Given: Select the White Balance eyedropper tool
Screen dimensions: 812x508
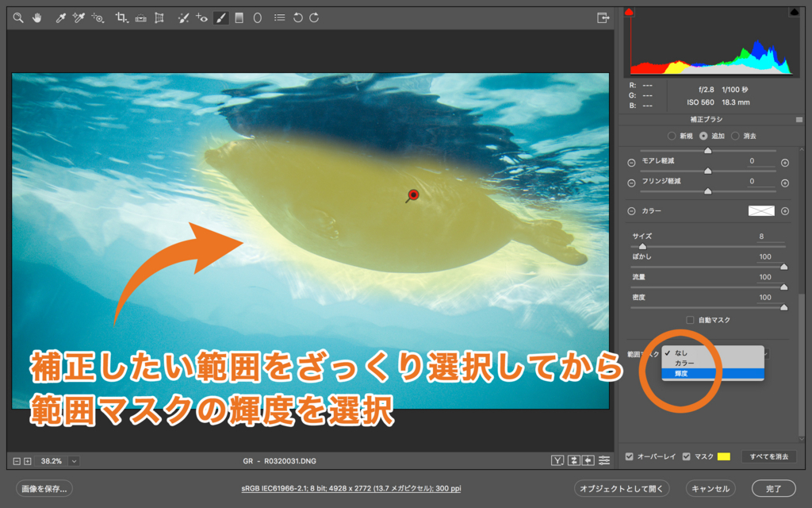Looking at the screenshot, I should click(60, 17).
